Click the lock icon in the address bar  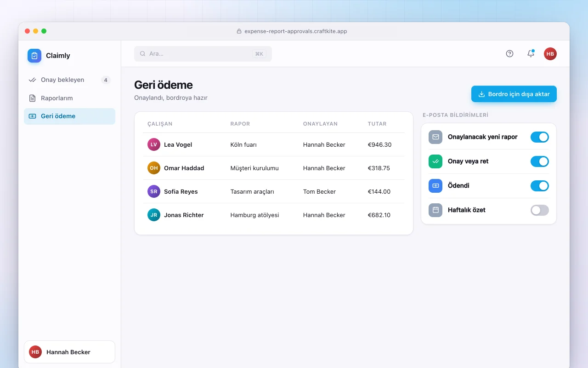(239, 31)
